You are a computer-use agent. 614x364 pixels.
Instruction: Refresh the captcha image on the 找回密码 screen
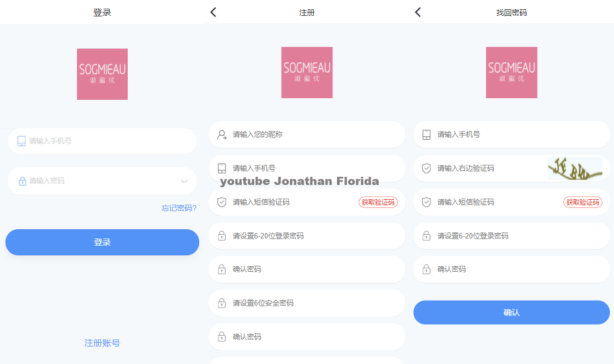coord(575,168)
